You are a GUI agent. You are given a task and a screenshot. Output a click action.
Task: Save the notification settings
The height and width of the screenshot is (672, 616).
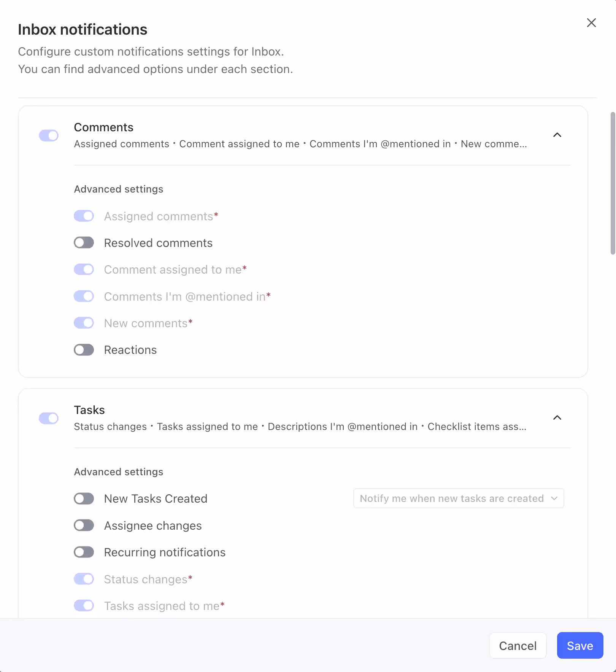click(x=579, y=646)
